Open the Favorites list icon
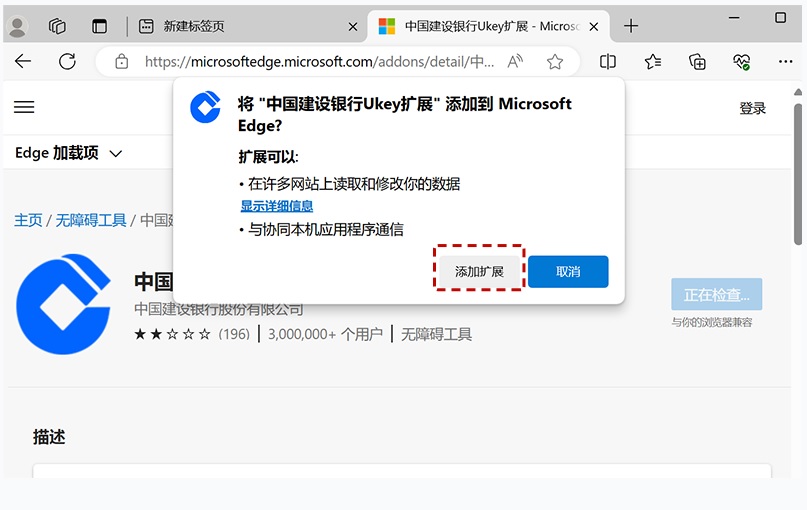This screenshot has height=510, width=807. tap(653, 62)
